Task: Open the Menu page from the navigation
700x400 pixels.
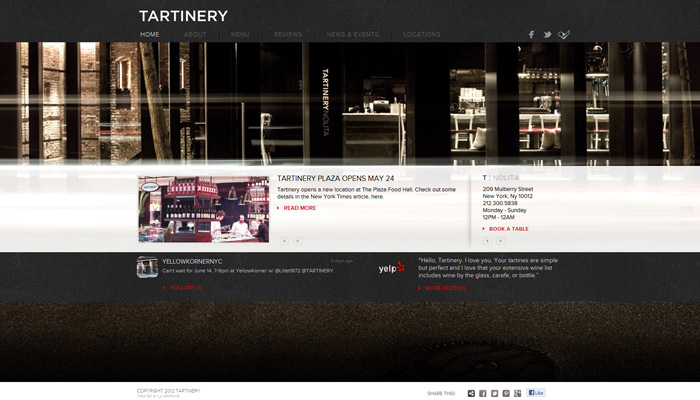Action: pyautogui.click(x=240, y=34)
